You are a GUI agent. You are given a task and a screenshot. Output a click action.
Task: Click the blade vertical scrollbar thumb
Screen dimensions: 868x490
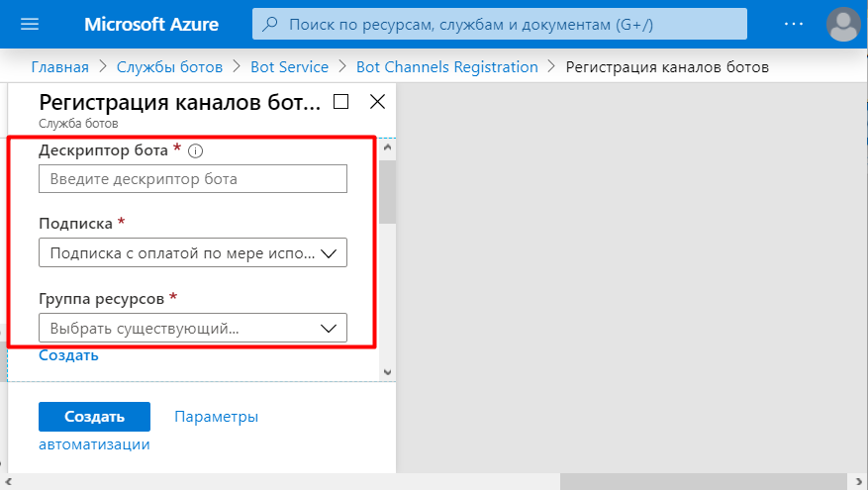click(388, 192)
